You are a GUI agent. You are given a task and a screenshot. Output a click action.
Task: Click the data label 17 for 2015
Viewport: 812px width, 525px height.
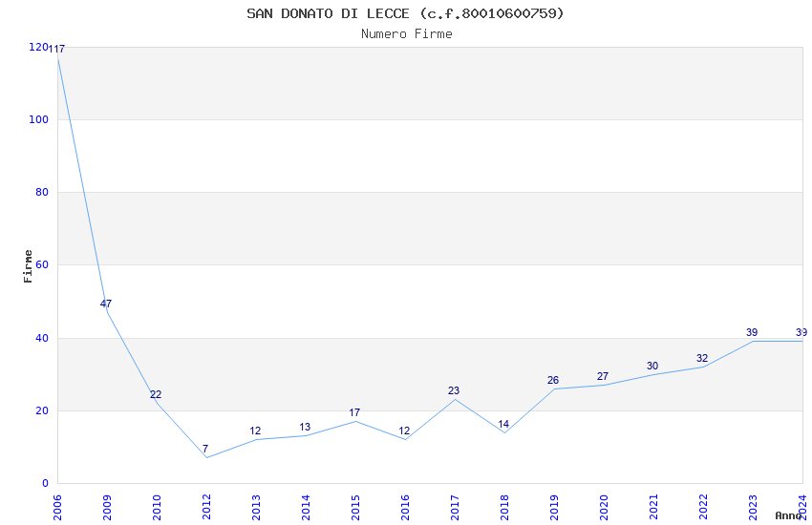click(354, 412)
